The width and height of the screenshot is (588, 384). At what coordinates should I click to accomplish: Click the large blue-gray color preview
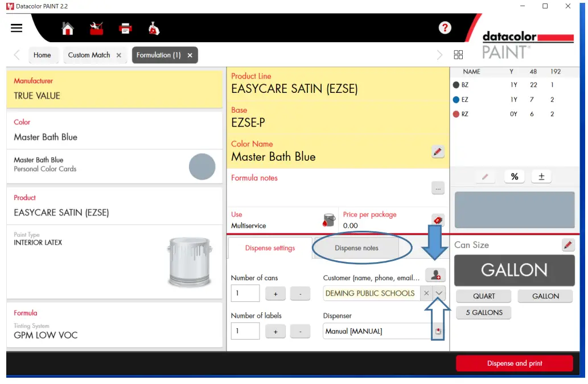514,210
